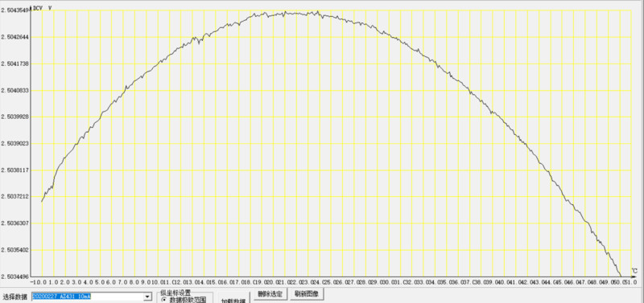644x303 pixels.
Task: Click the 2.5043549 top y-axis label
Action: (x=14, y=10)
